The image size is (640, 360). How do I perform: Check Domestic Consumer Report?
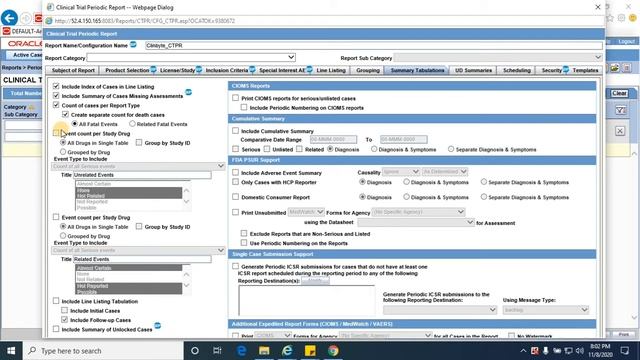(x=236, y=197)
